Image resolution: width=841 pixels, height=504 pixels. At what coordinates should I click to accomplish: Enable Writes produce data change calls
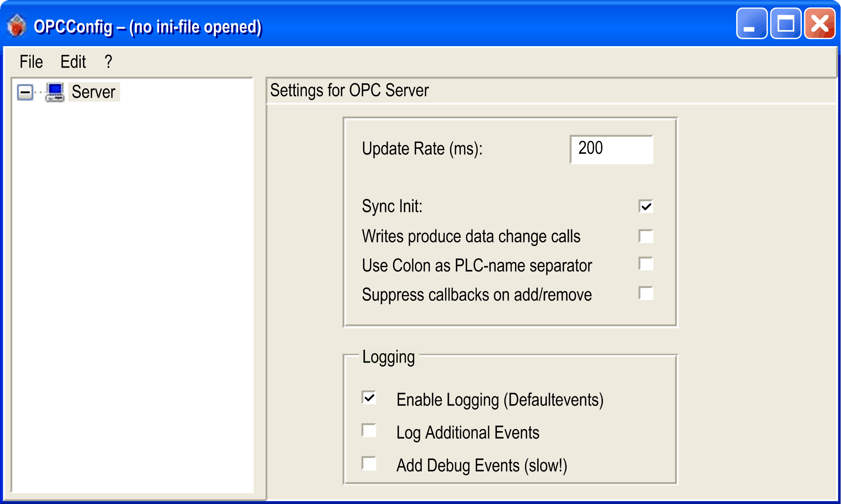pyautogui.click(x=645, y=236)
